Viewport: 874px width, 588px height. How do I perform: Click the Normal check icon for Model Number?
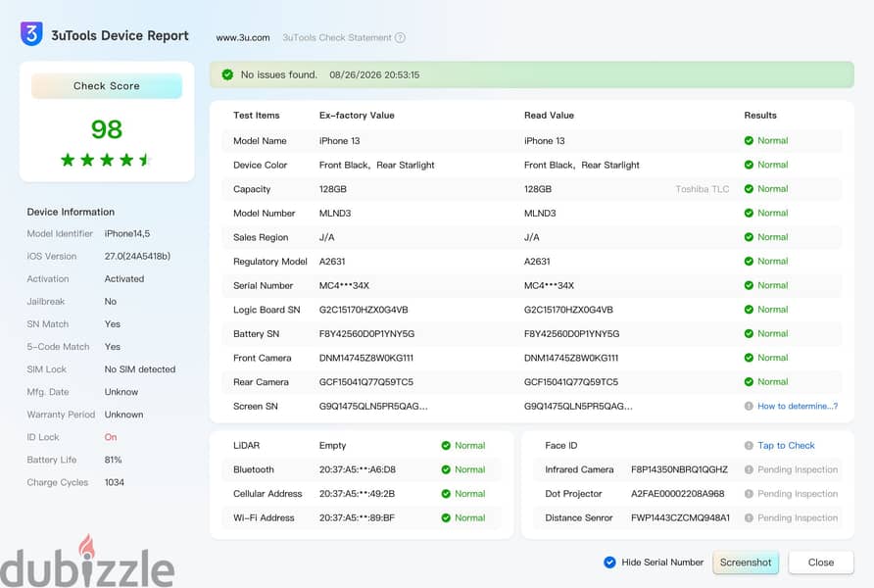[x=749, y=213]
